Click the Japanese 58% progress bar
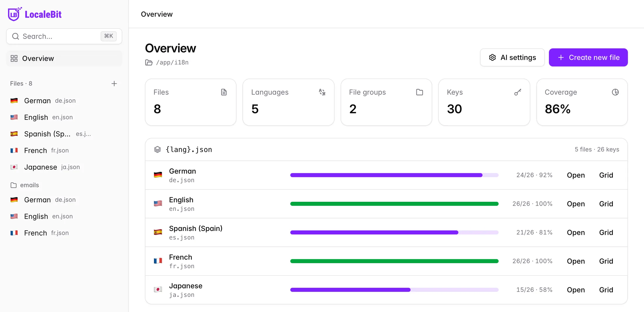The image size is (644, 312). [x=394, y=290]
